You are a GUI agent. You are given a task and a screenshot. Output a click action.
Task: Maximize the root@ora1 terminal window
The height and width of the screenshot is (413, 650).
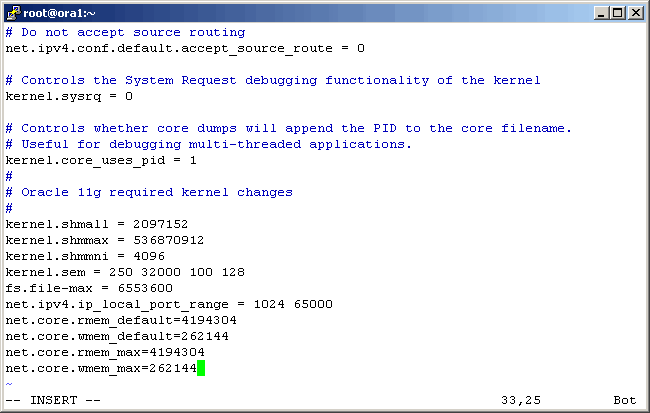pos(618,12)
